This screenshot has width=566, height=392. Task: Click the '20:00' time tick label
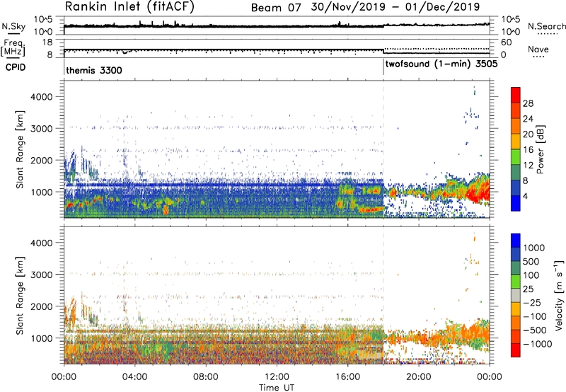click(x=418, y=377)
